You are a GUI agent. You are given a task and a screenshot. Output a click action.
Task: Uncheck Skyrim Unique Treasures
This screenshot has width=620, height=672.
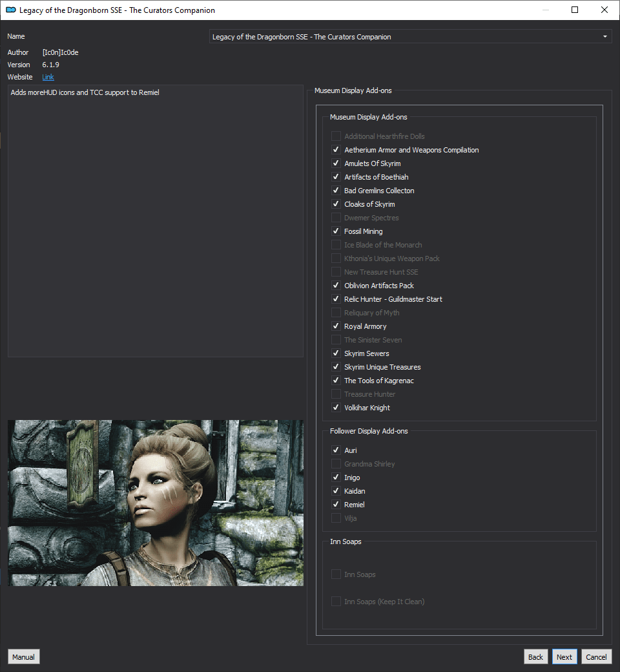[x=336, y=367]
